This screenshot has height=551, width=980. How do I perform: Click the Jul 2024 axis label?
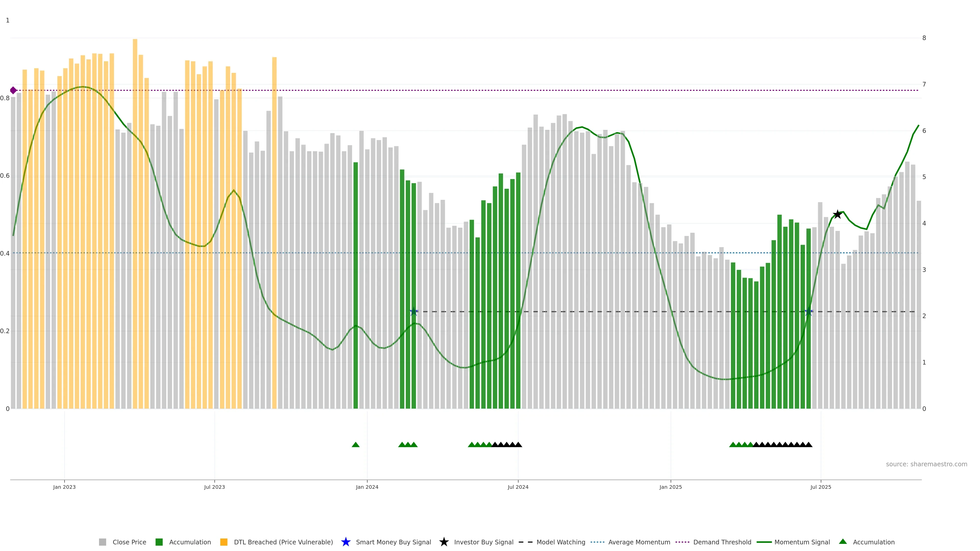click(518, 487)
